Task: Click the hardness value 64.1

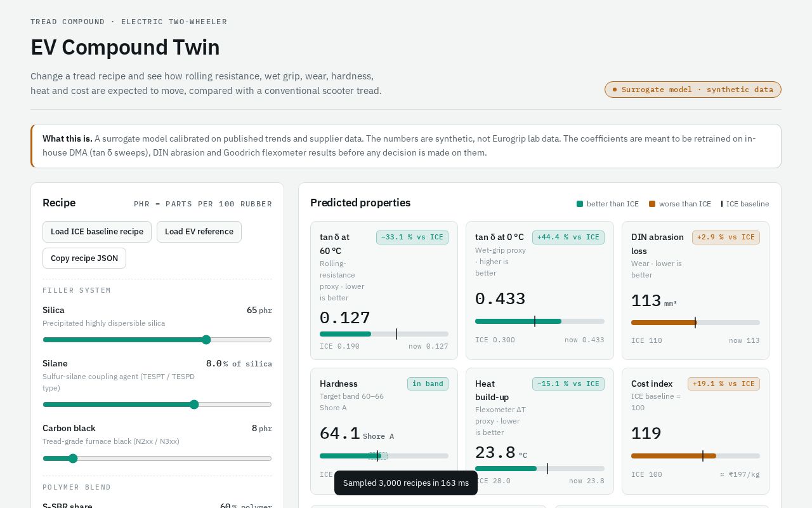Action: point(340,434)
